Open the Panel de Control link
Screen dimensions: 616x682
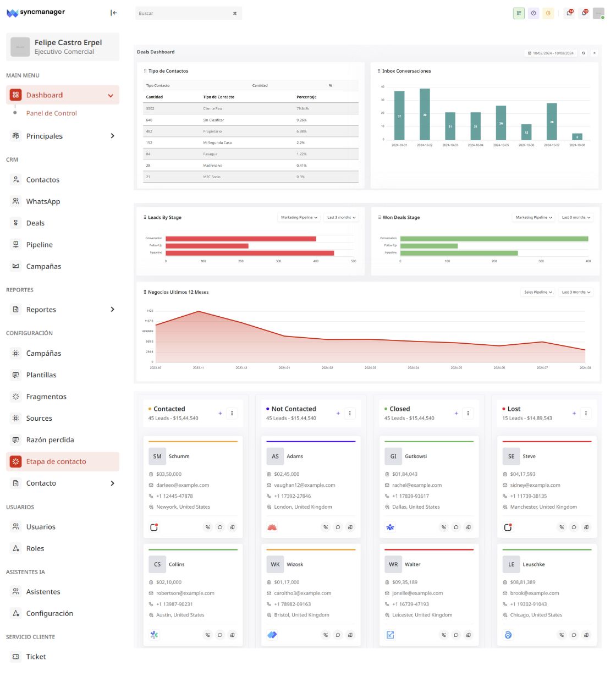[x=52, y=113]
